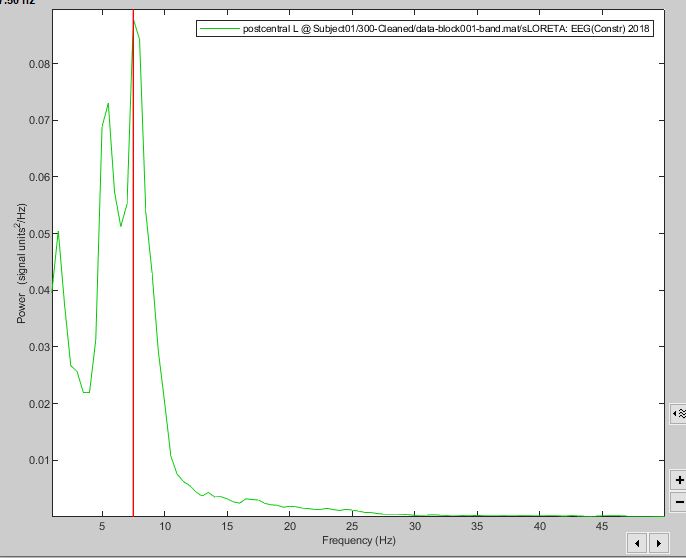This screenshot has height=558, width=686.
Task: Click the x-axis tick label 10
Action: click(x=164, y=526)
